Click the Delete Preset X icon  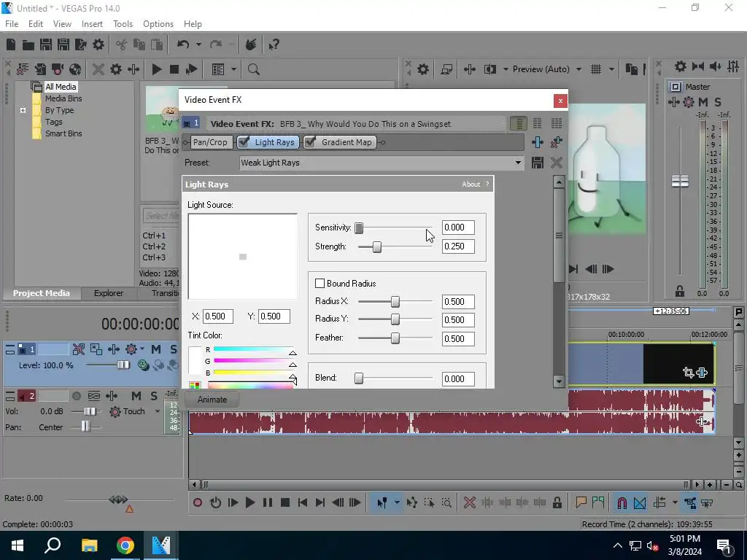point(556,163)
